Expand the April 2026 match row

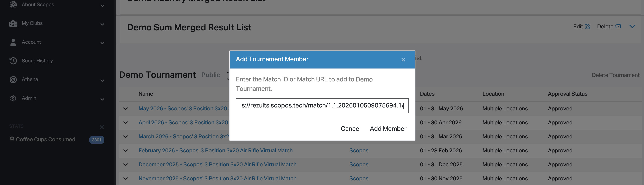click(125, 123)
